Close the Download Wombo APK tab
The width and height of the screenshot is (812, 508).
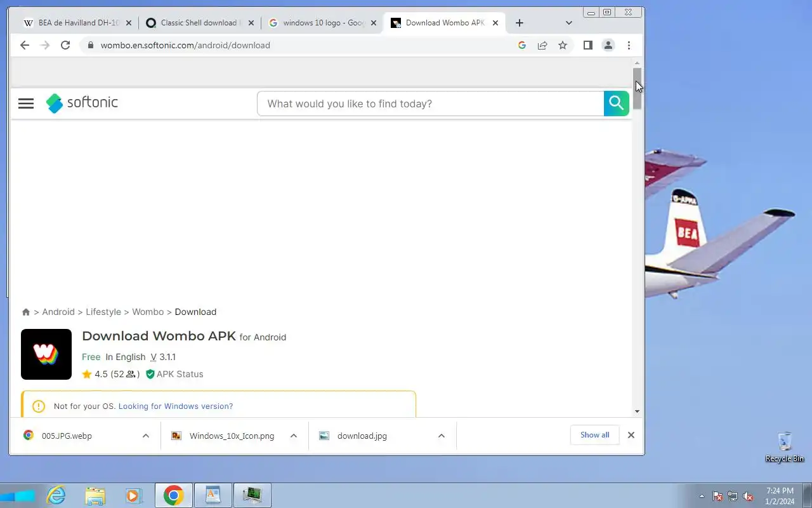pos(495,23)
